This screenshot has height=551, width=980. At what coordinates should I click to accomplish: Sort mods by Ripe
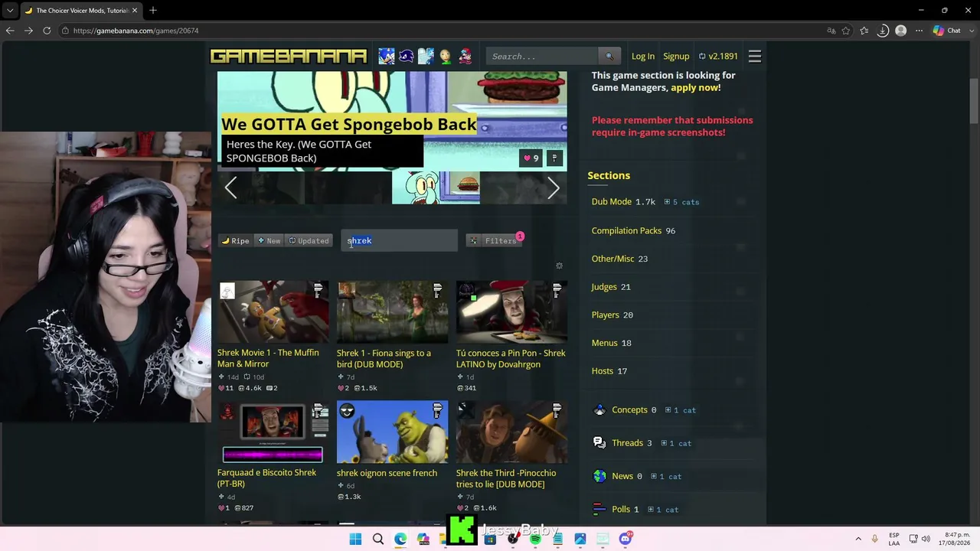[236, 241]
